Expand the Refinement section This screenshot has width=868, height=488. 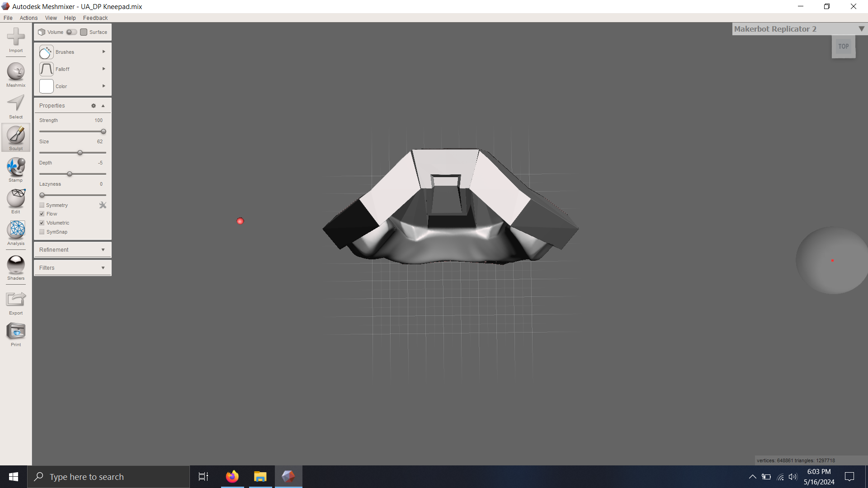pyautogui.click(x=72, y=250)
